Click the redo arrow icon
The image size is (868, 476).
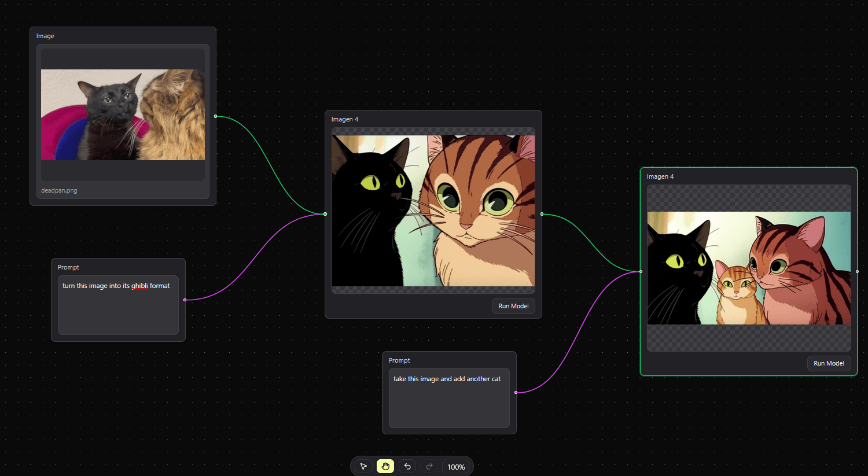[x=429, y=466]
